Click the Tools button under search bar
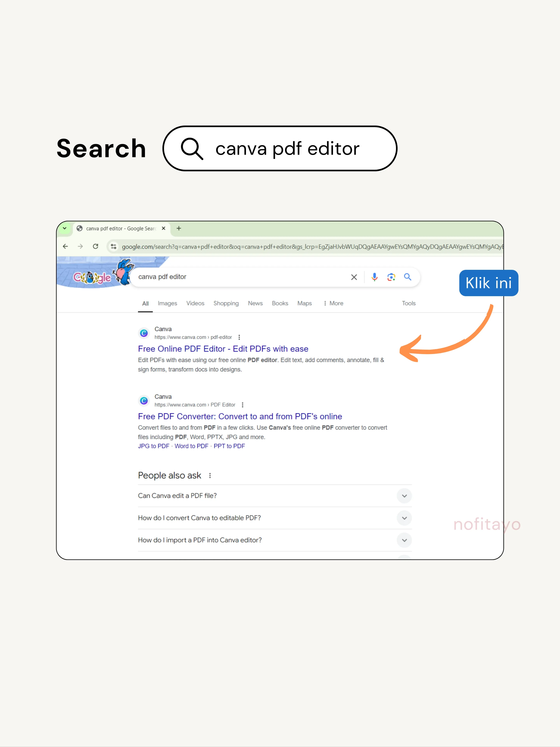 coord(409,303)
